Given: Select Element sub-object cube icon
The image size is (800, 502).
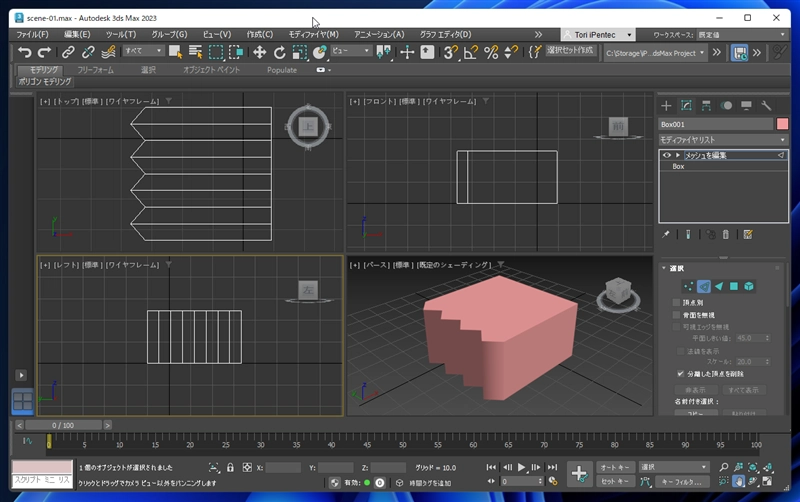Looking at the screenshot, I should coord(749,286).
